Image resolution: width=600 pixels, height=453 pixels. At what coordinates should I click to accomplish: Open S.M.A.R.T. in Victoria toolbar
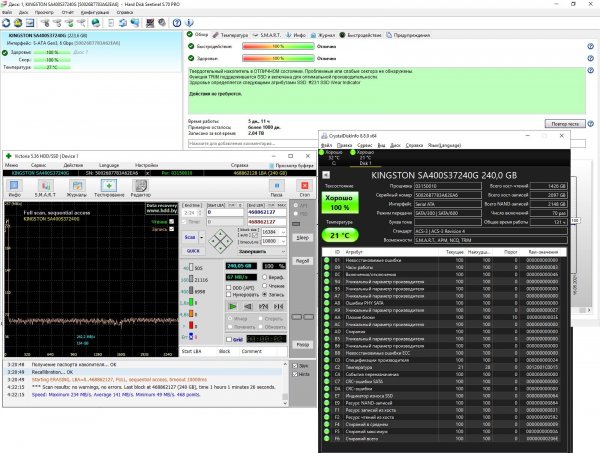click(x=47, y=188)
